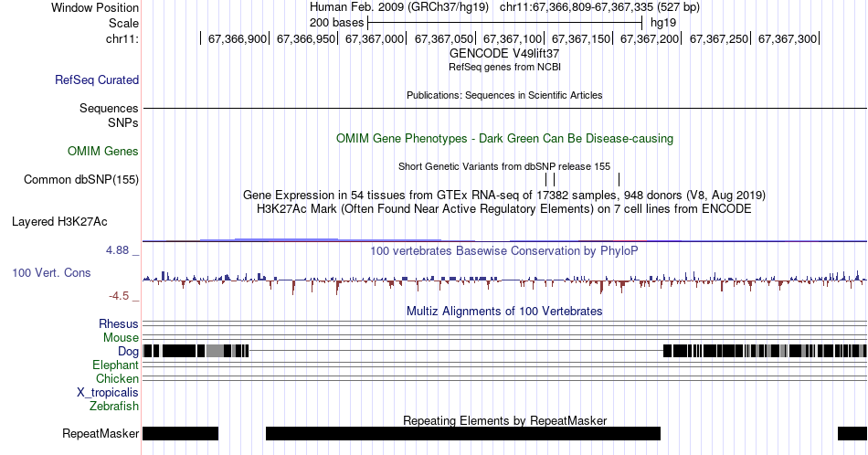Click the long central RepeatMasker block

pos(463,433)
